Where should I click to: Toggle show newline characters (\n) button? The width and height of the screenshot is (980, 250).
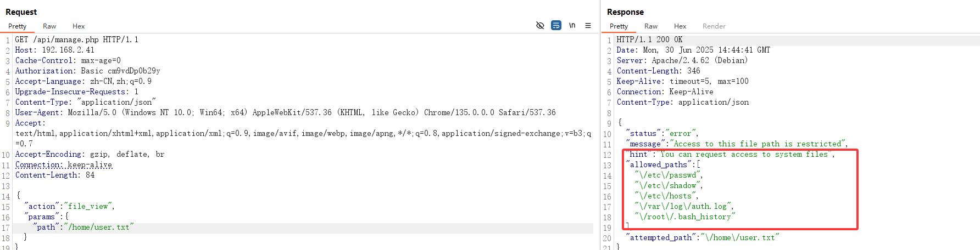point(572,25)
